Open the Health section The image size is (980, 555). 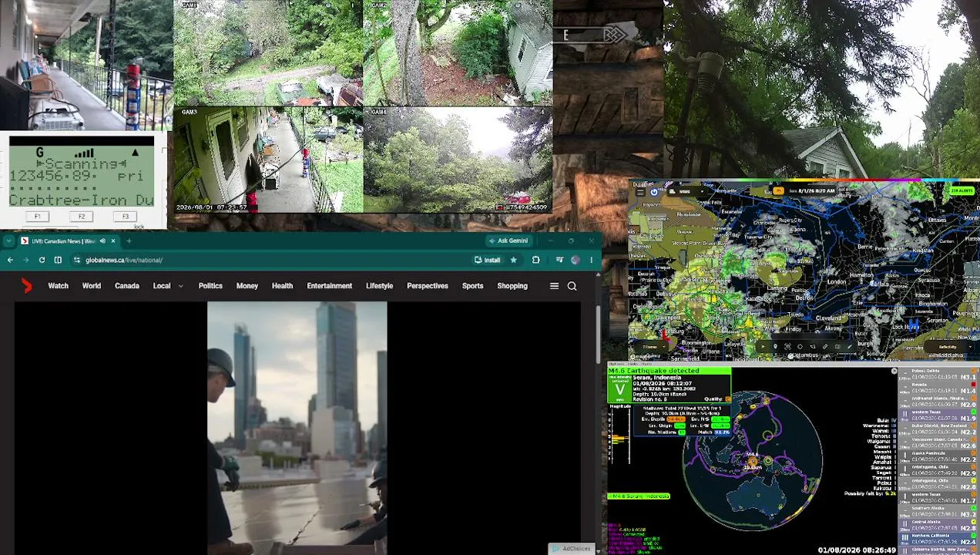[282, 286]
